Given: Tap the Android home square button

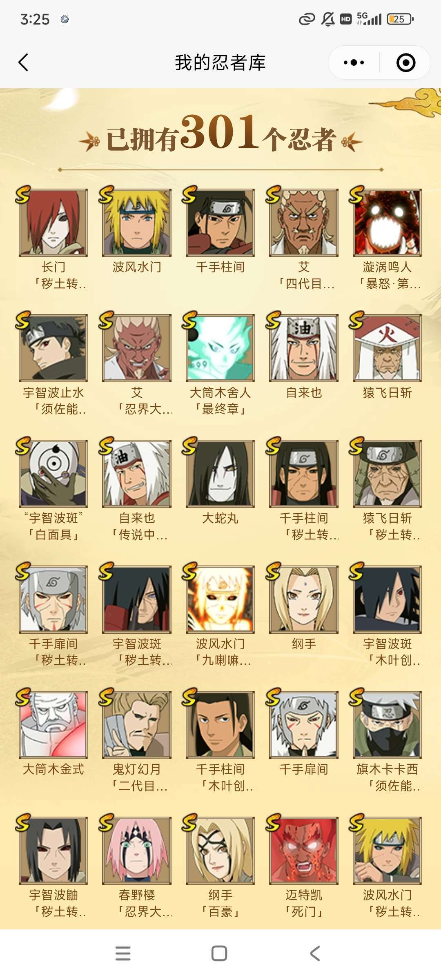Looking at the screenshot, I should (219, 953).
